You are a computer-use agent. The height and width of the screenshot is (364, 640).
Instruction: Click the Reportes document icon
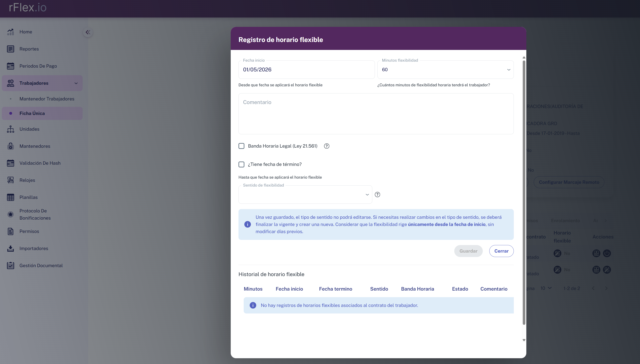point(11,49)
